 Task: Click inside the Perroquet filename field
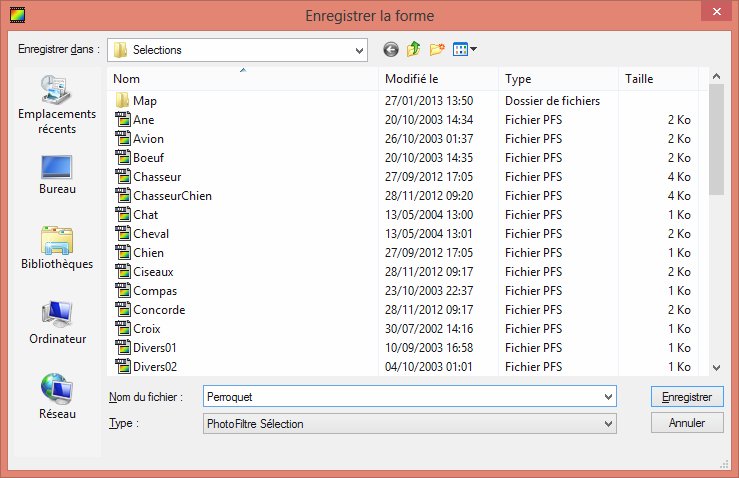tap(400, 397)
